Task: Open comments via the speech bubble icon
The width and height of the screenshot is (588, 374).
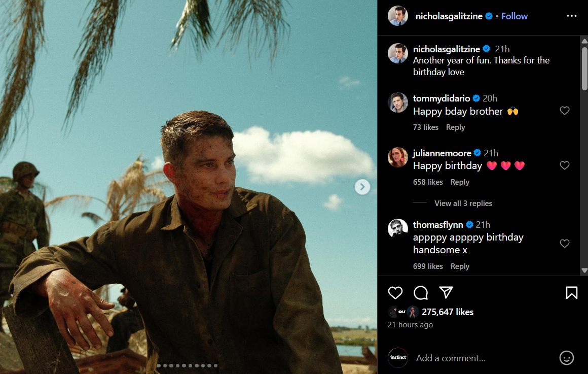Action: point(421,293)
